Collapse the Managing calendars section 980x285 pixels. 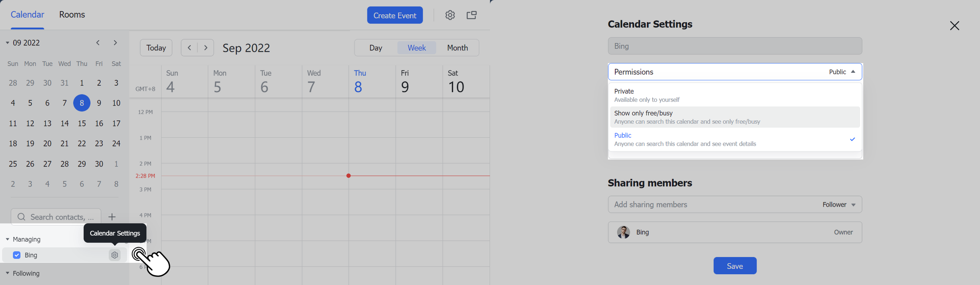[8, 239]
